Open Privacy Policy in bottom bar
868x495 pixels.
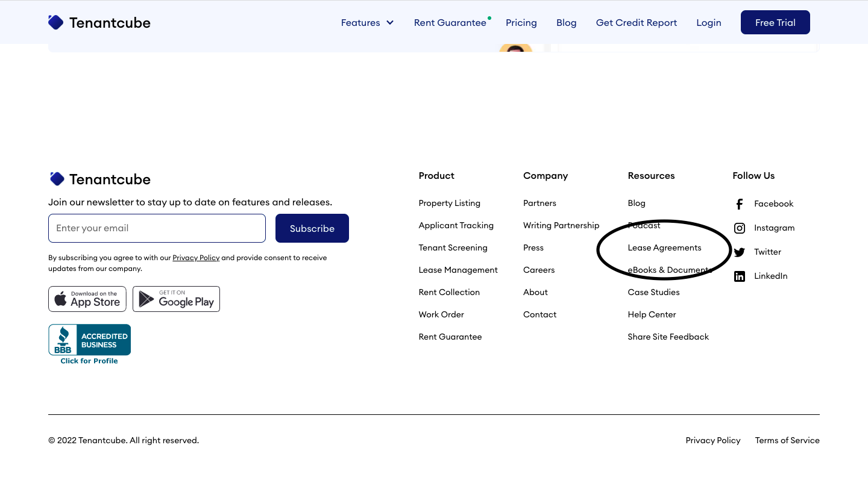point(713,441)
